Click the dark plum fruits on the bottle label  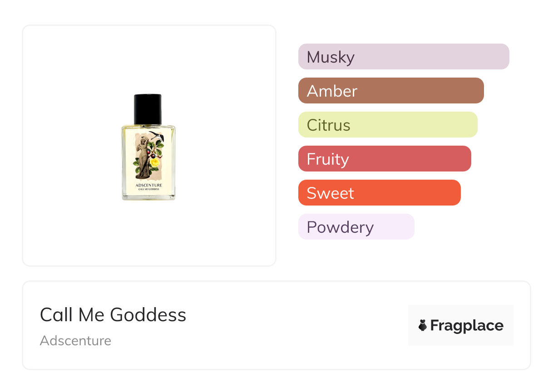point(153,156)
